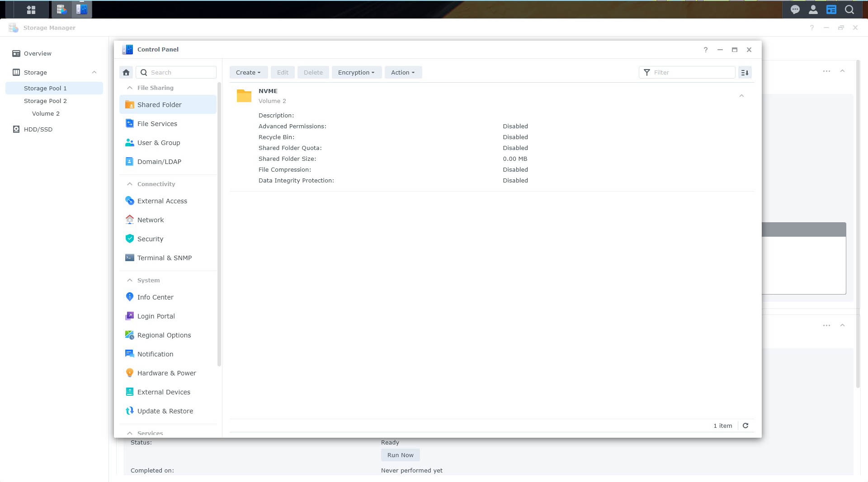The image size is (868, 482).
Task: Select HDD/SSD in Storage Manager
Action: pyautogui.click(x=54, y=129)
